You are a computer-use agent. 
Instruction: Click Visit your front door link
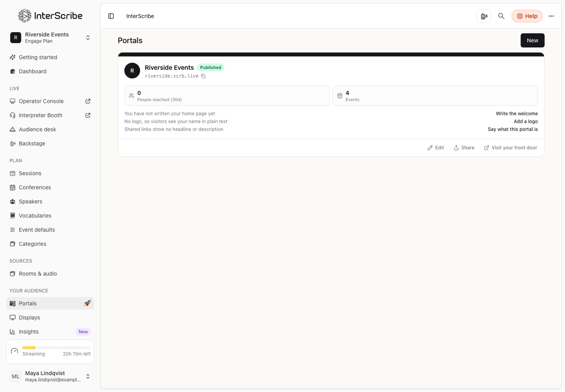coord(510,148)
